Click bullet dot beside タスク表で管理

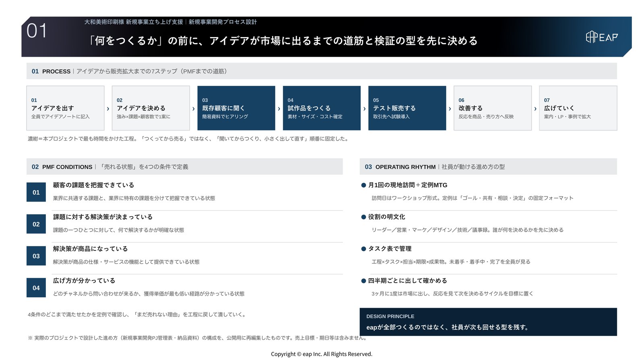click(x=363, y=249)
